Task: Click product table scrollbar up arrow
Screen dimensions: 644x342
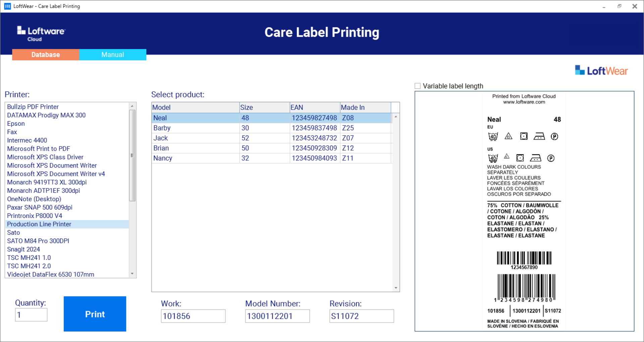Action: [396, 117]
